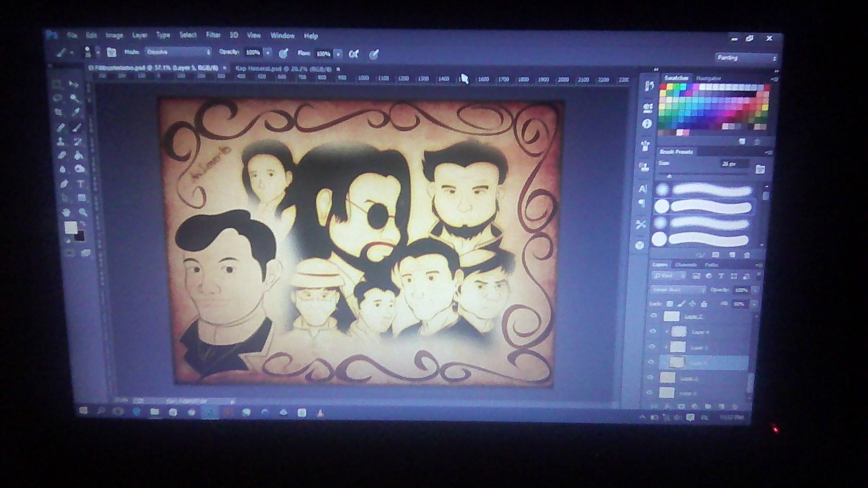Toggle lock position in Layers panel
This screenshot has height=488, width=868.
tap(693, 304)
